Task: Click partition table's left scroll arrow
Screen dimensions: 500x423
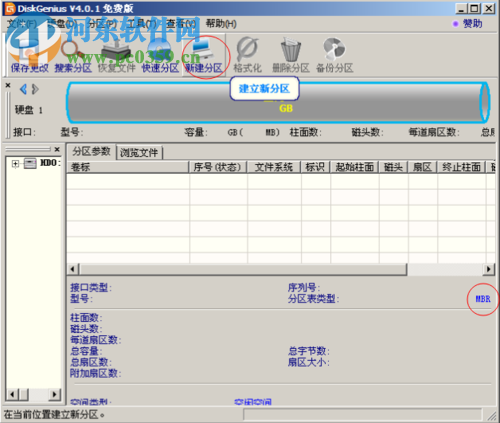Action: tap(73, 269)
